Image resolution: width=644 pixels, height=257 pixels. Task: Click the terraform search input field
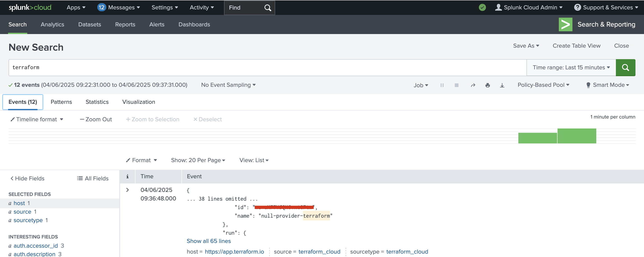[x=267, y=67]
